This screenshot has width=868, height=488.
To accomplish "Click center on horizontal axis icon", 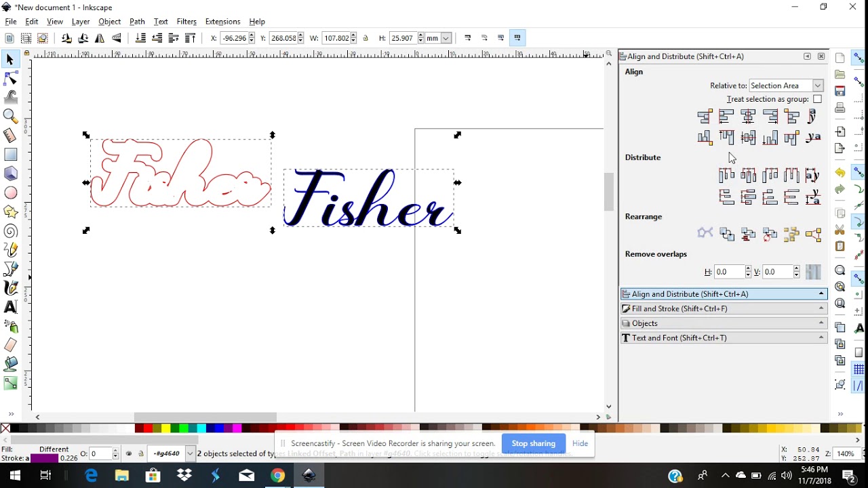I will point(748,138).
